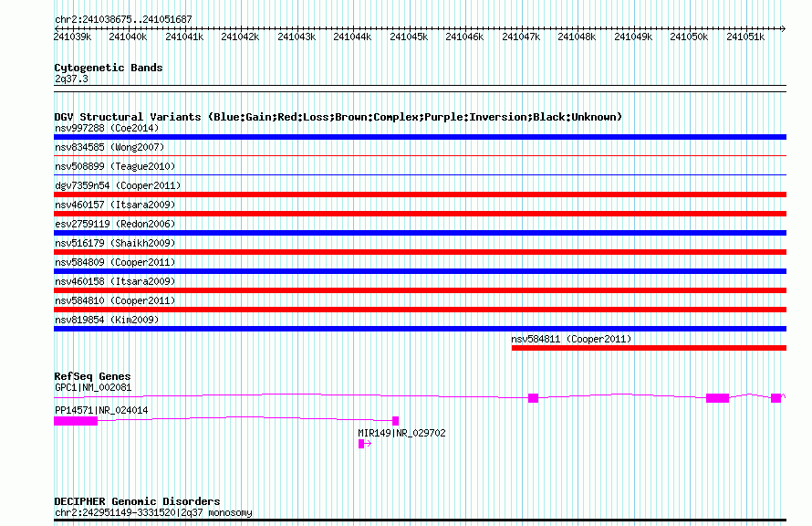Click variant label nsv834585 (Wong2007)
Viewport: 812px width, 526px height.
click(x=109, y=147)
